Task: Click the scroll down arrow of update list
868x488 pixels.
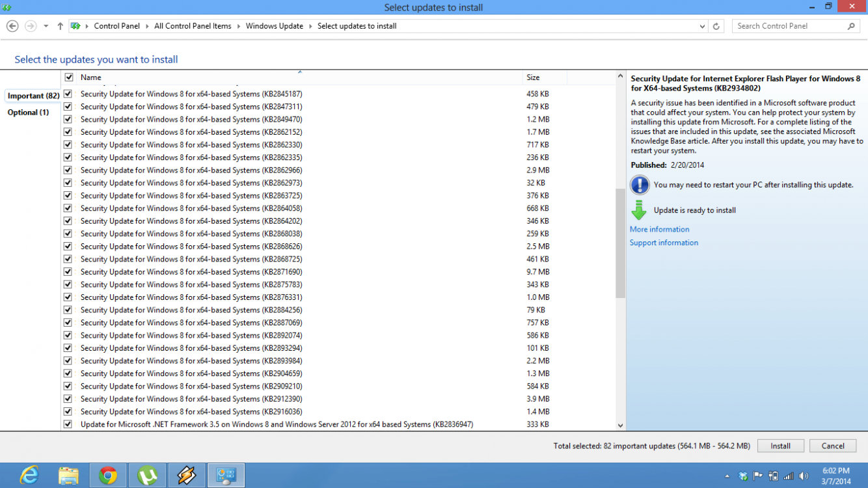Action: [x=620, y=425]
